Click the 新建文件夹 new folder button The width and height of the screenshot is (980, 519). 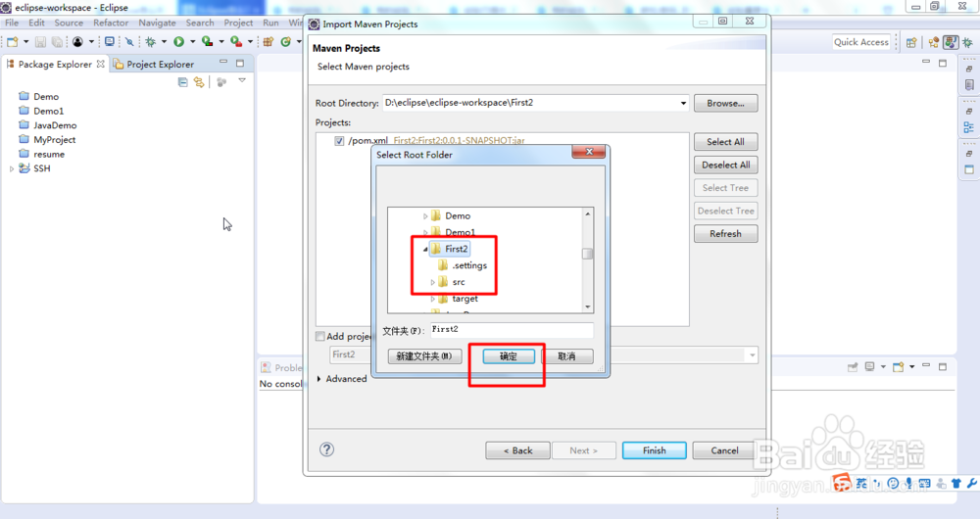(424, 356)
